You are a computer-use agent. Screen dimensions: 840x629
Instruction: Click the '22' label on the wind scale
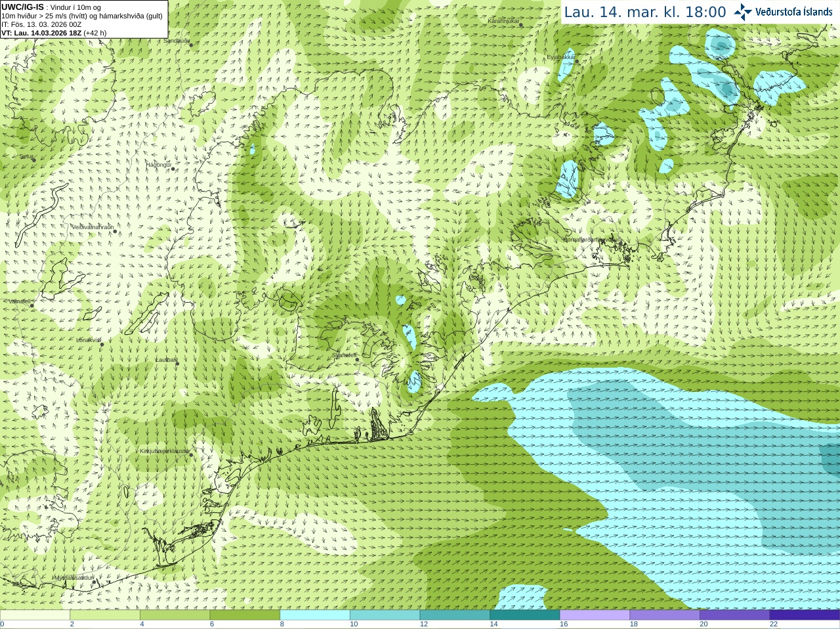774,624
